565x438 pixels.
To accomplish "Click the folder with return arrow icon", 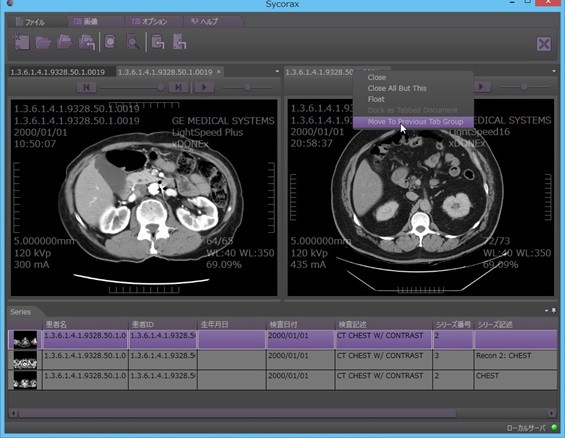I will tap(87, 42).
